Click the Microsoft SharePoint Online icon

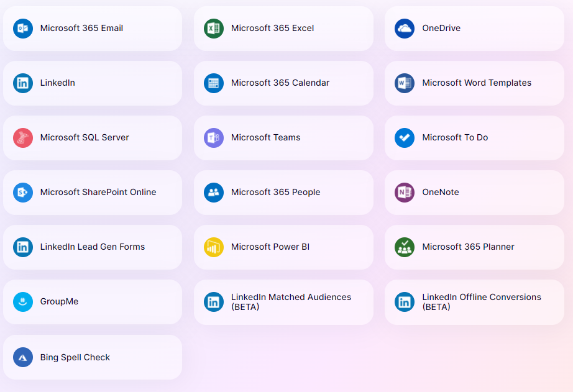tap(22, 192)
